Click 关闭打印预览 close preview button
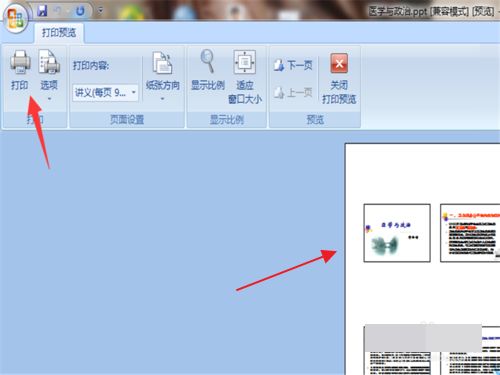Viewport: 500px width, 375px height. [x=339, y=78]
